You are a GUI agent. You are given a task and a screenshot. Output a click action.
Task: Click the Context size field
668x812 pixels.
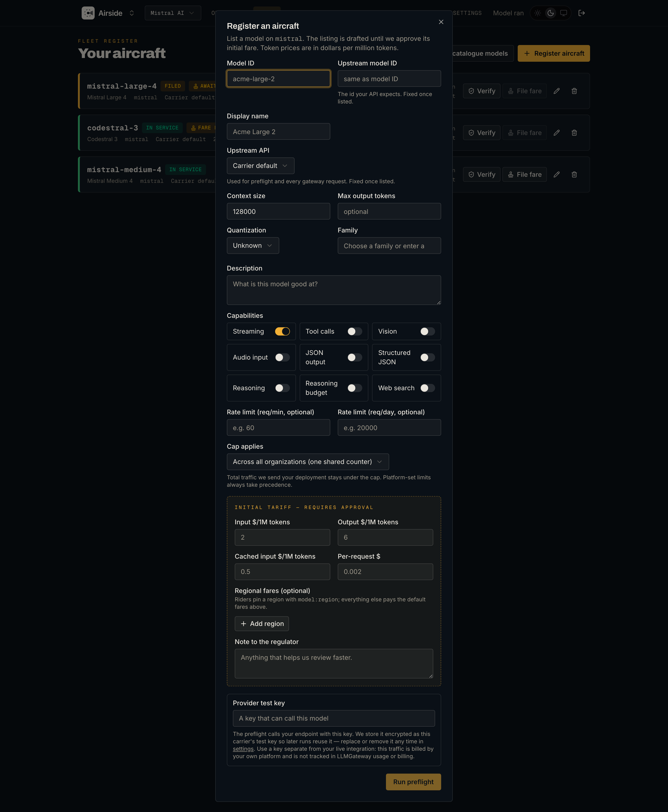tap(278, 211)
